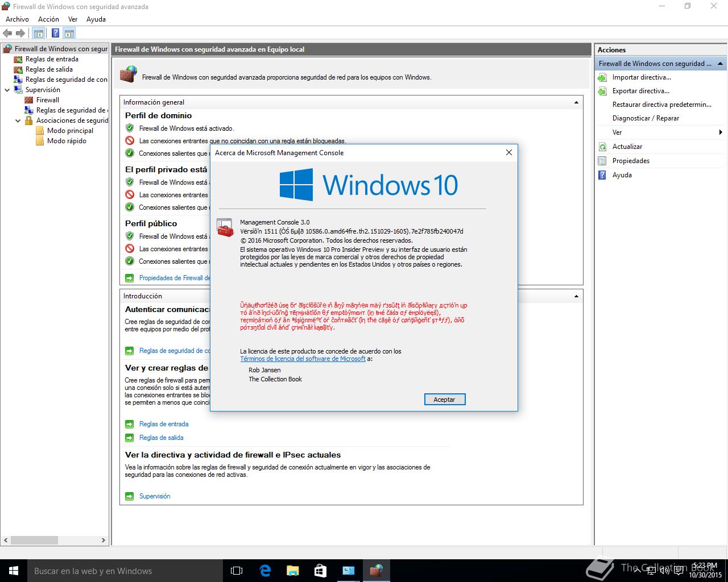Click Restaurar directiva predeterminada action
Viewport: 728px width, 582px height.
coord(662,105)
